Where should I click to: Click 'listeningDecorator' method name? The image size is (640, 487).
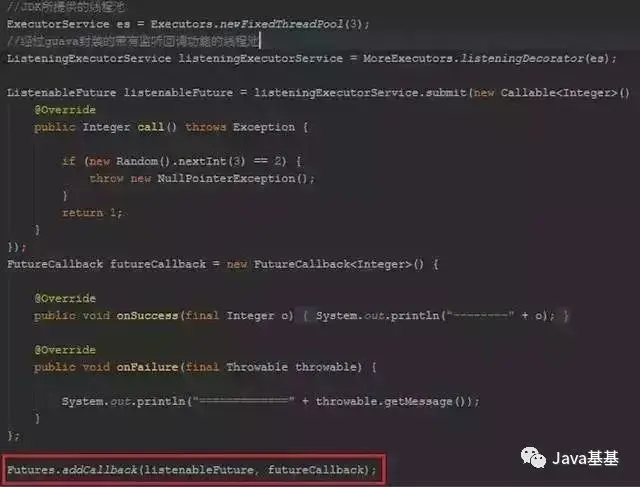tap(522, 58)
